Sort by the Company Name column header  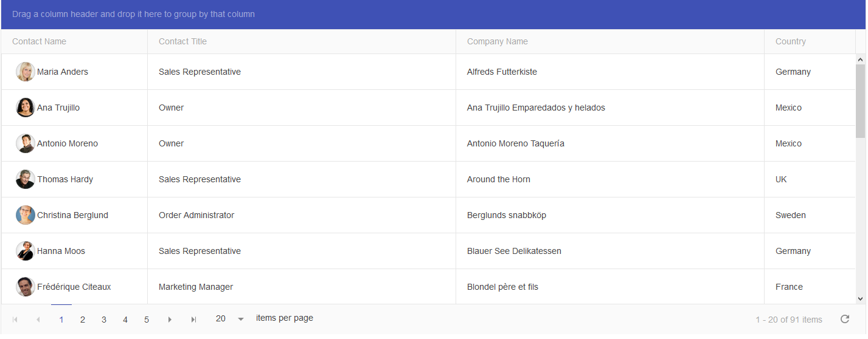(x=497, y=41)
